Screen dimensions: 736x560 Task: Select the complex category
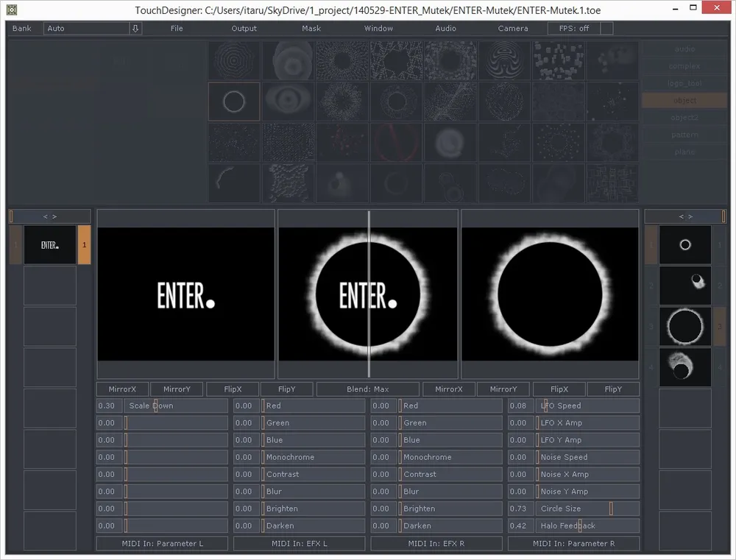[x=684, y=66]
